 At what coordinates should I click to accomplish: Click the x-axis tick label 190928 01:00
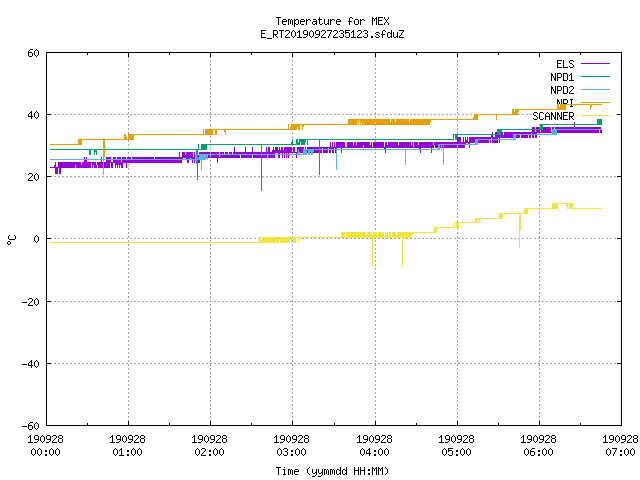pos(127,446)
